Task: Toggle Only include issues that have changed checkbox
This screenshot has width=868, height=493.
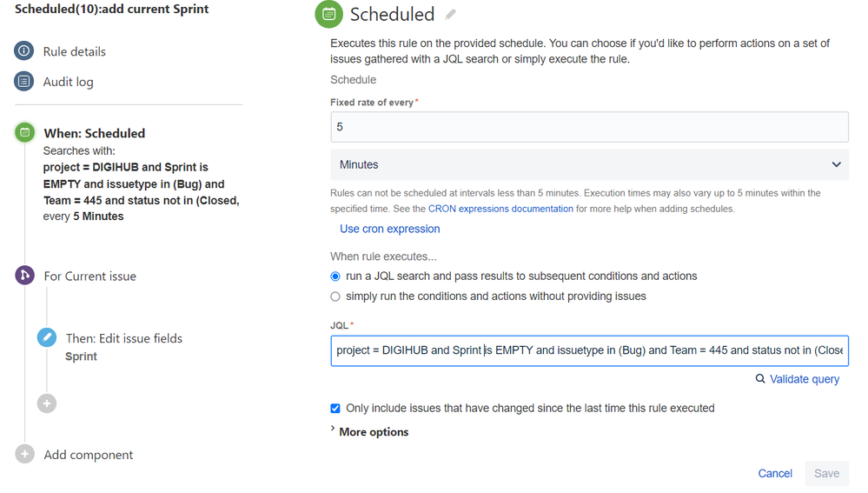Action: (x=335, y=409)
